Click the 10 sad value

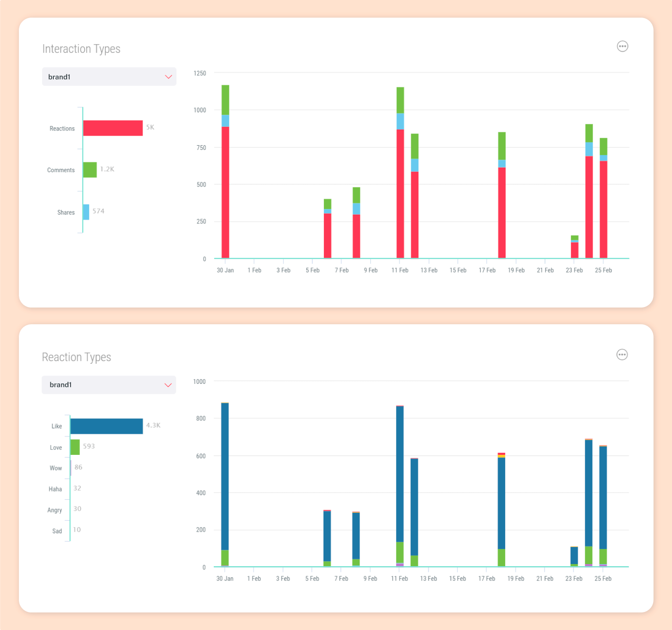tap(77, 530)
